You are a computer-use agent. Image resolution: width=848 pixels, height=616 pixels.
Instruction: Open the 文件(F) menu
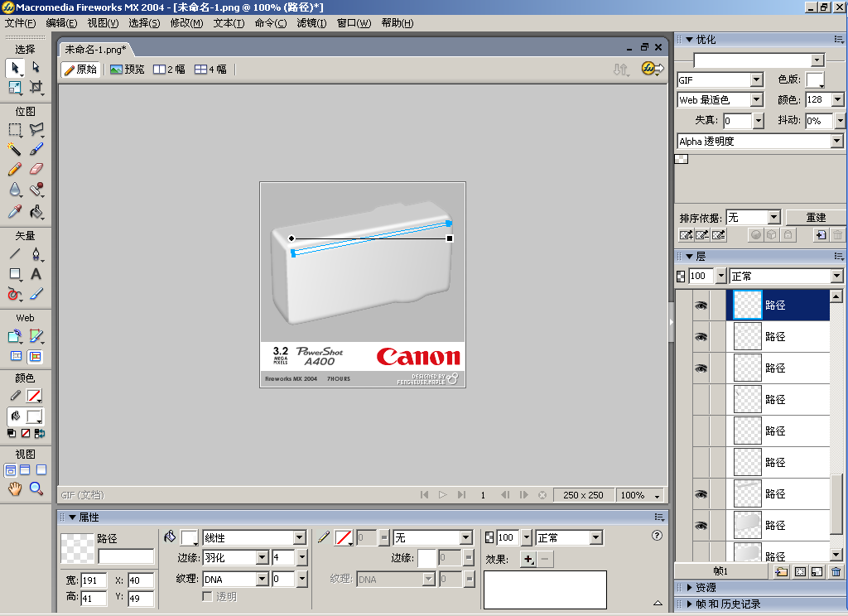click(21, 23)
